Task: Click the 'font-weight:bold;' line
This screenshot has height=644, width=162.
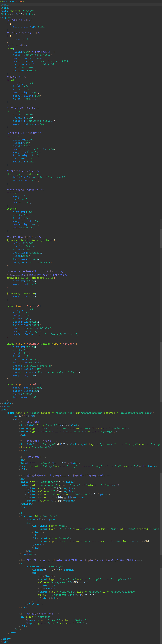Action: click(x=26, y=259)
